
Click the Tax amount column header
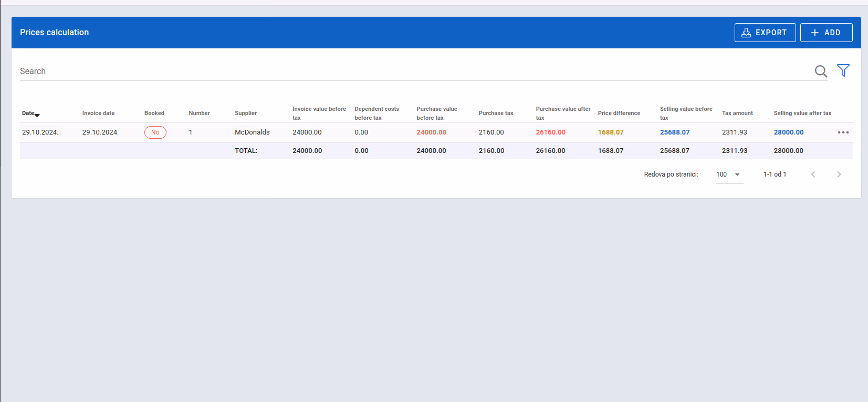737,114
